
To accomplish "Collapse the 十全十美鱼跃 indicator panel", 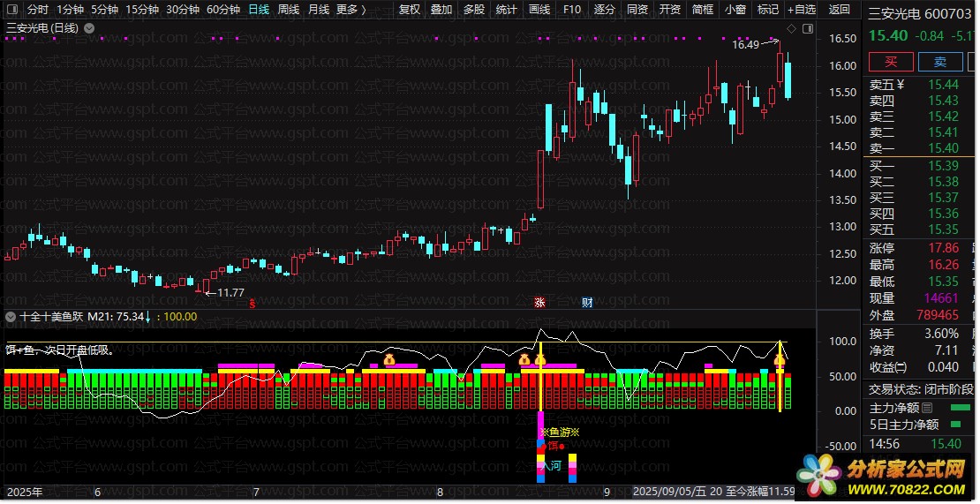I will 10,316.
